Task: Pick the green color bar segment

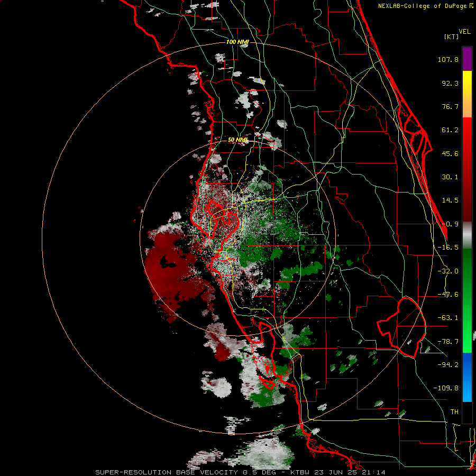Action: pyautogui.click(x=467, y=300)
